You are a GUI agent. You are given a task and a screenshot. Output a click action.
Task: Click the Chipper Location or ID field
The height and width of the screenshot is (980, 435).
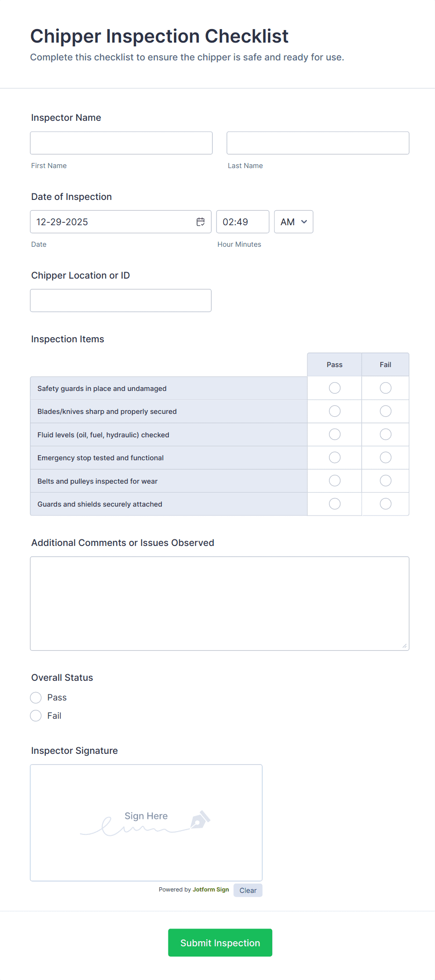point(121,300)
